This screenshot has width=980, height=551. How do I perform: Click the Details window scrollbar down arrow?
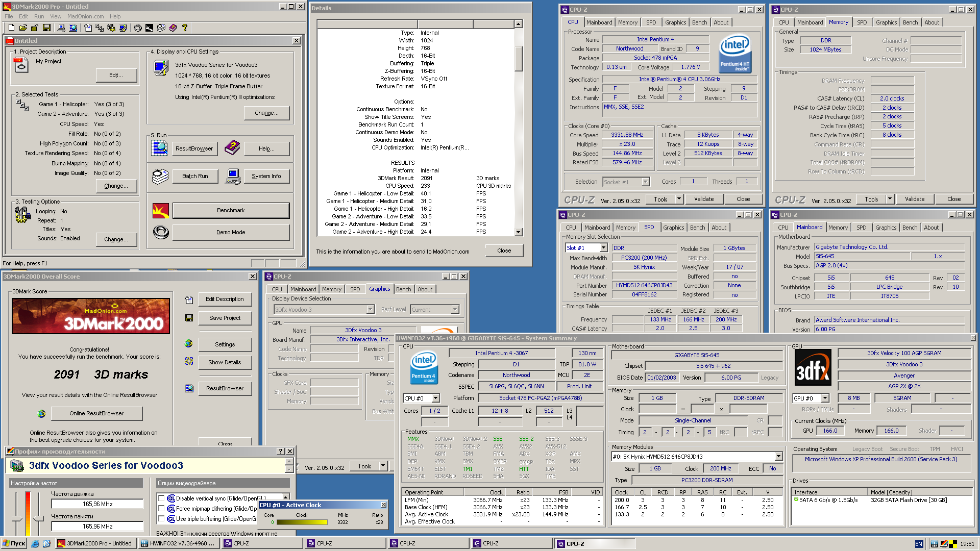pyautogui.click(x=519, y=232)
